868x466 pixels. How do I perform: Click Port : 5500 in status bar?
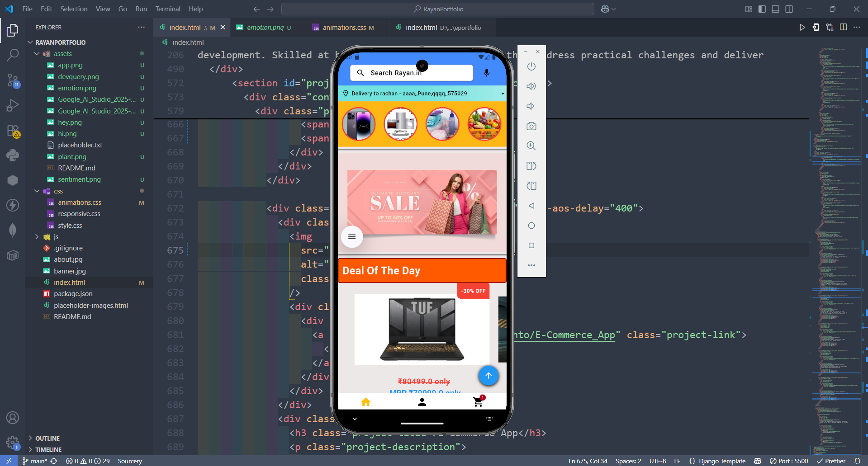point(789,461)
